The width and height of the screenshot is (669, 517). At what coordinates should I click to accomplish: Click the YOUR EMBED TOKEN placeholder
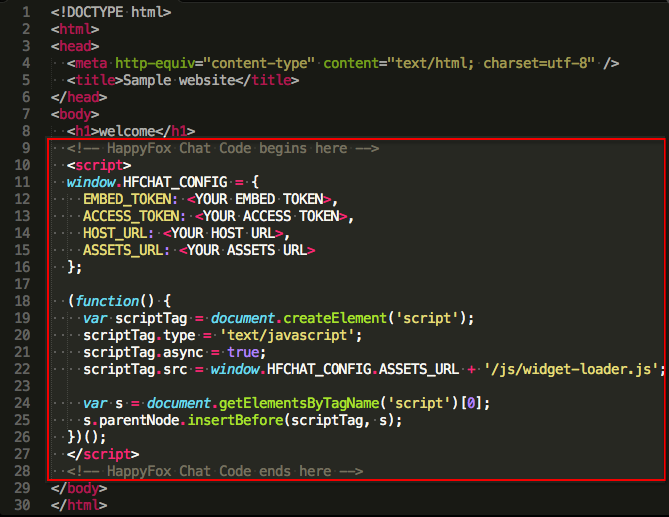click(x=259, y=199)
